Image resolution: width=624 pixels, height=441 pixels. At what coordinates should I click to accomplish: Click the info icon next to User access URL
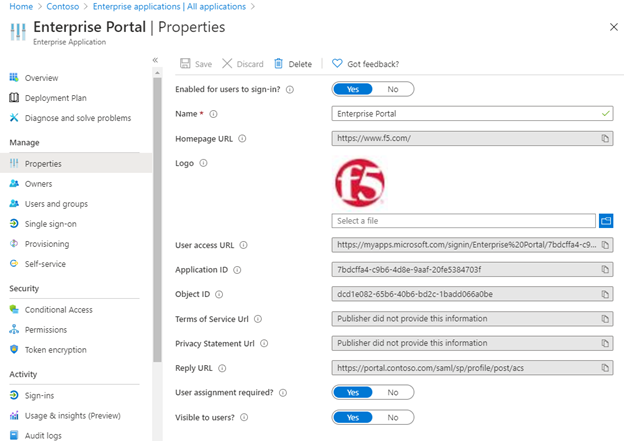point(243,245)
